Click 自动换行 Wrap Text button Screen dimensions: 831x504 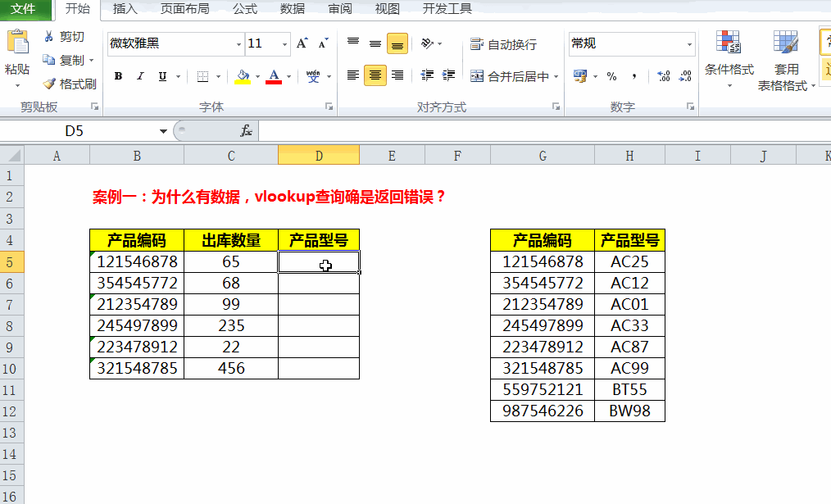(x=503, y=44)
